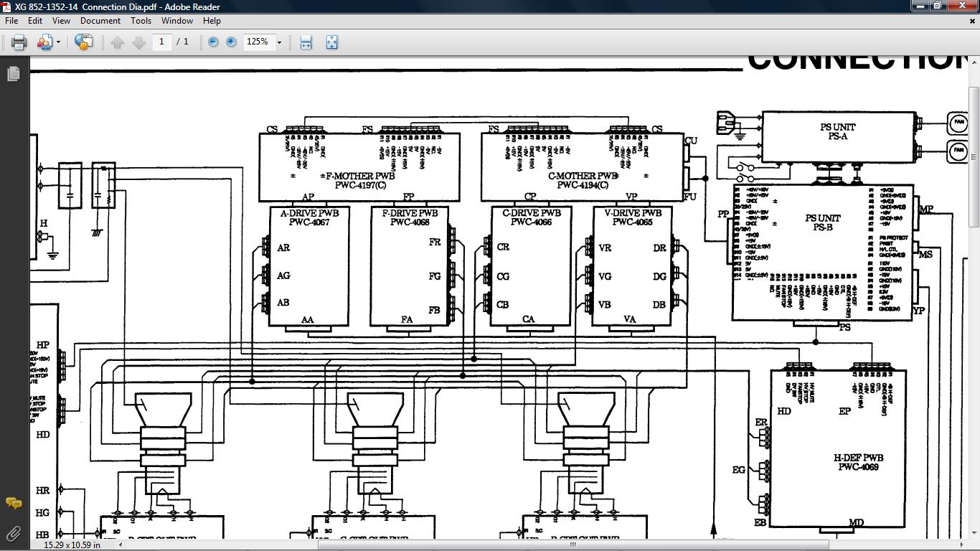Open the Comments panel in sidebar

[14, 503]
